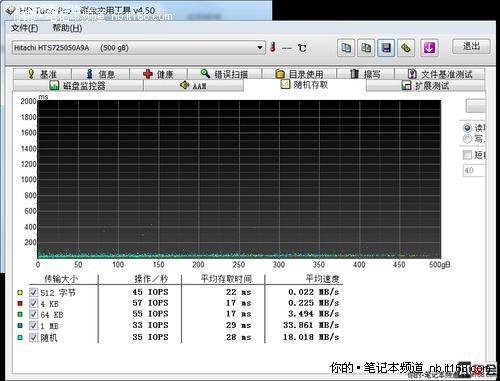Screen dimensions: 500x381
Task: Expand the Hitachi HTS725050A9A drive dropdown
Action: [x=139, y=48]
